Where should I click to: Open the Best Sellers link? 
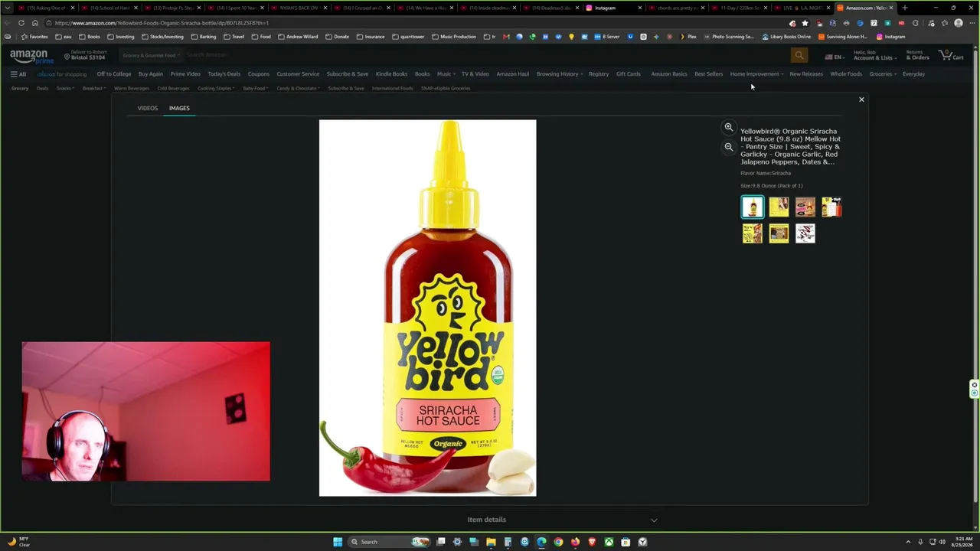click(x=709, y=74)
